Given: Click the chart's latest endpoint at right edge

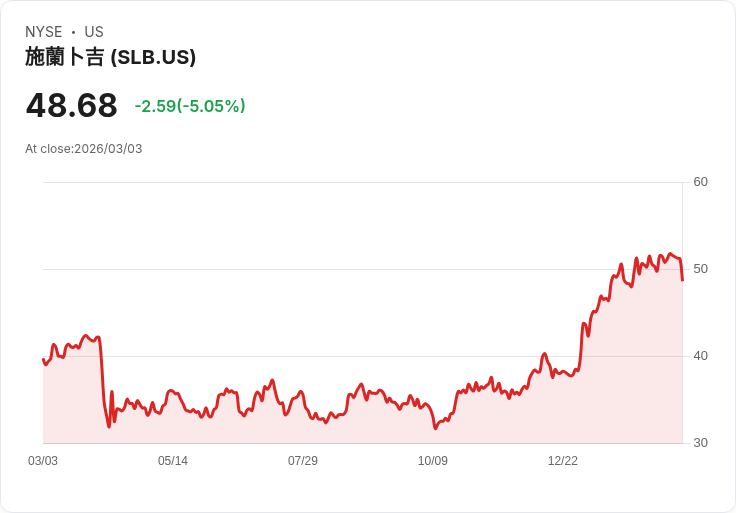Looking at the screenshot, I should pos(682,280).
